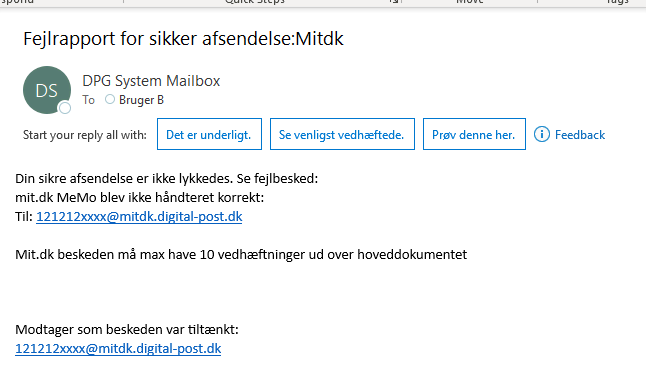The image size is (646, 379).
Task: Click 'Start your reply all with:' label
Action: 84,135
